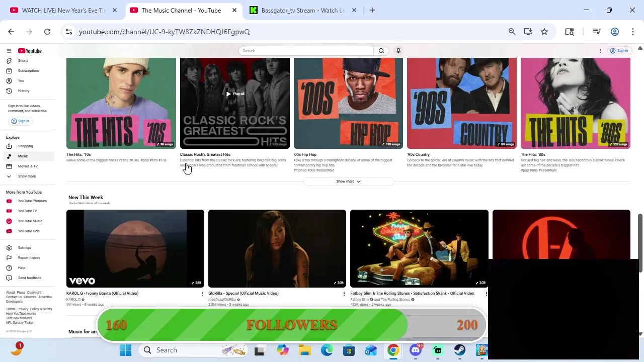Open Subscriptions in the sidebar
644x362 pixels.
click(28, 71)
